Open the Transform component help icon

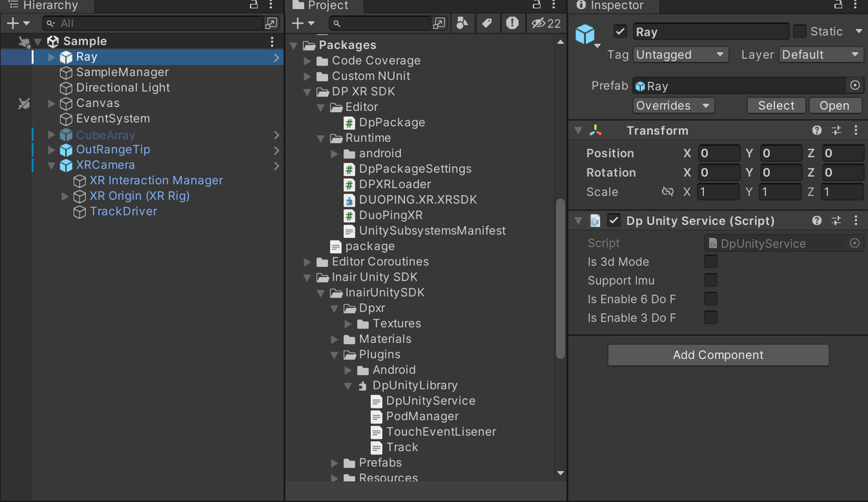(817, 131)
